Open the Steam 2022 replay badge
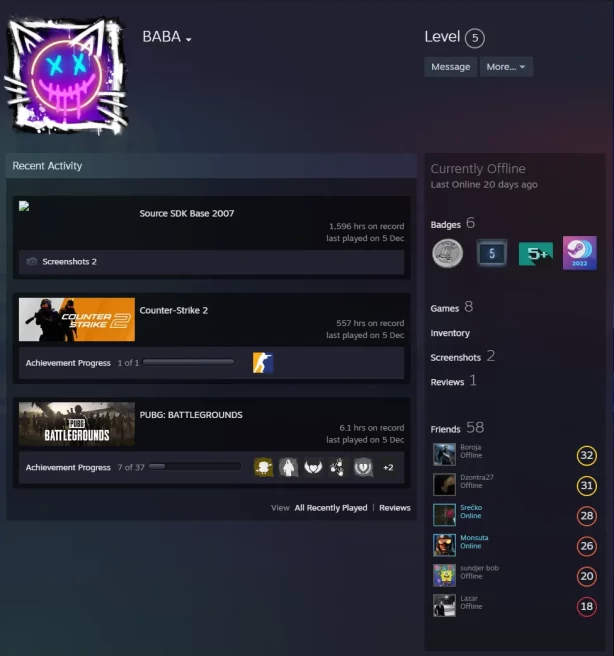614x656 pixels. pos(580,253)
